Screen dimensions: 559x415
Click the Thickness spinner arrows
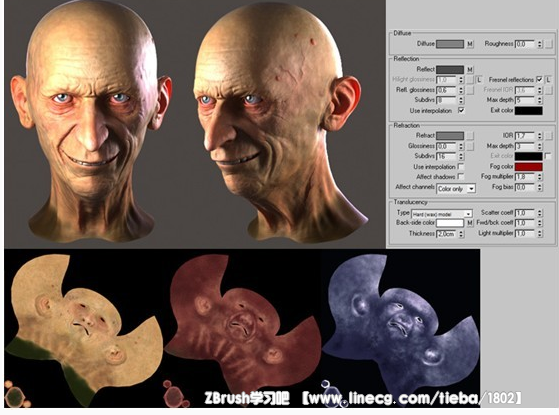click(461, 234)
